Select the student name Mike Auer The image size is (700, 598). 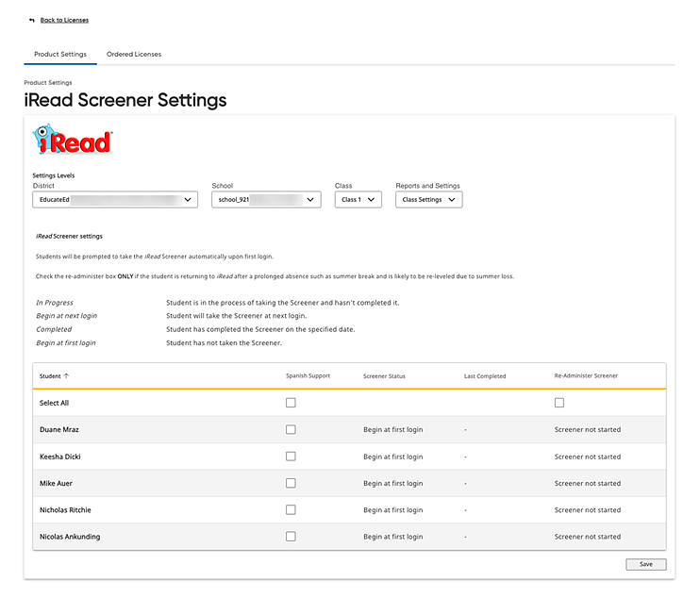(x=56, y=483)
